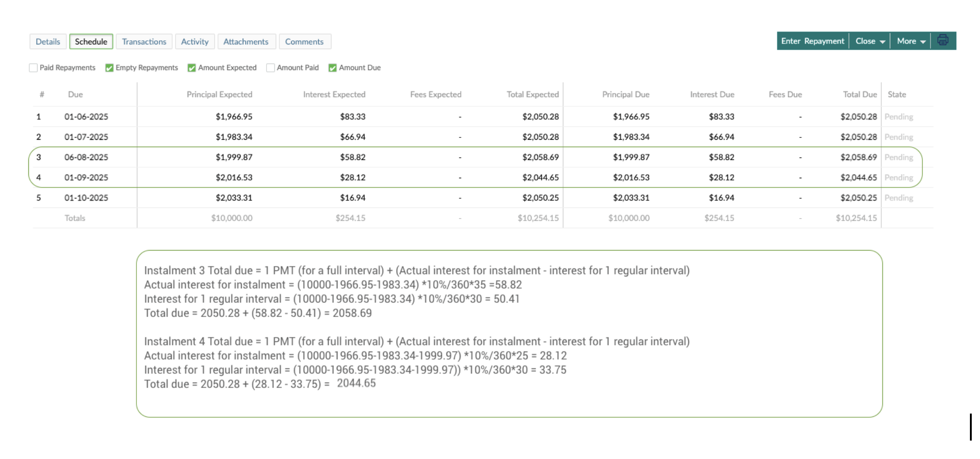980x459 pixels.
Task: View the Attachments tab
Action: coord(246,42)
